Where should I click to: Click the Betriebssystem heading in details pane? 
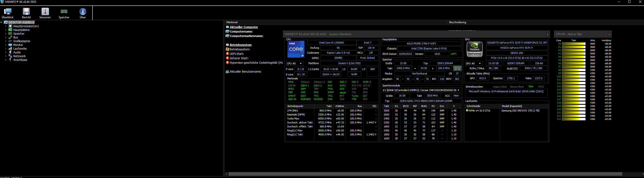[241, 45]
